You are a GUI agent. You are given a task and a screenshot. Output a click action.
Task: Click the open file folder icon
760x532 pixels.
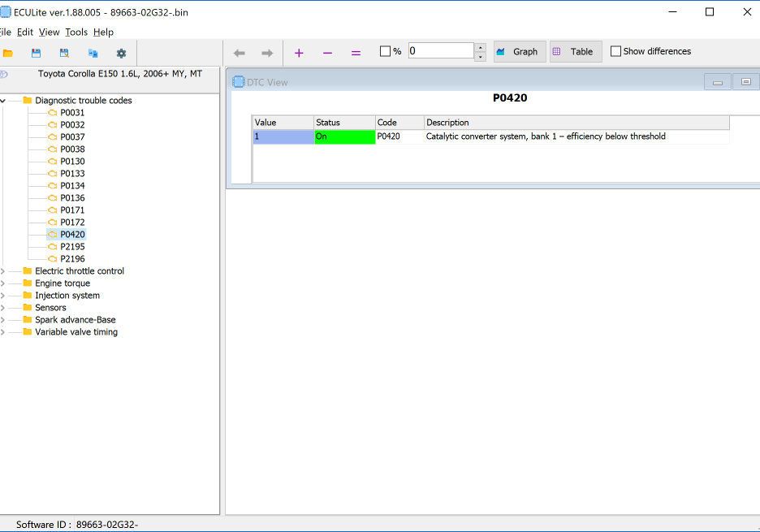(8, 54)
